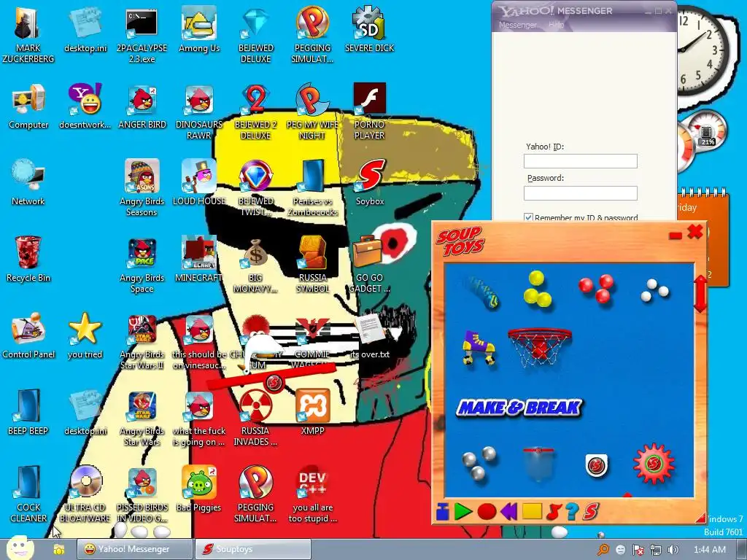Click the red record circle in Soup Toys toolbar

[x=487, y=512]
